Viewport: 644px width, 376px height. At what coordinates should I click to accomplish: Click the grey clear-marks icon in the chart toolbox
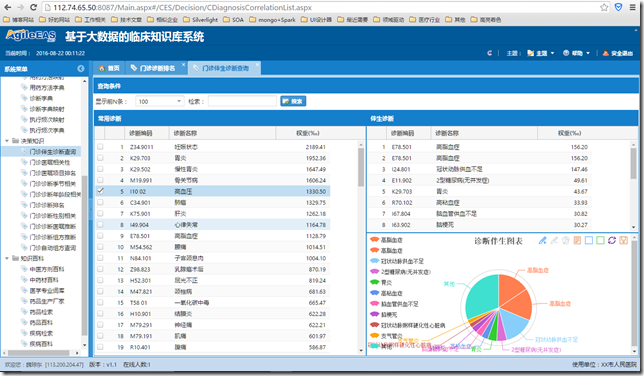566,240
